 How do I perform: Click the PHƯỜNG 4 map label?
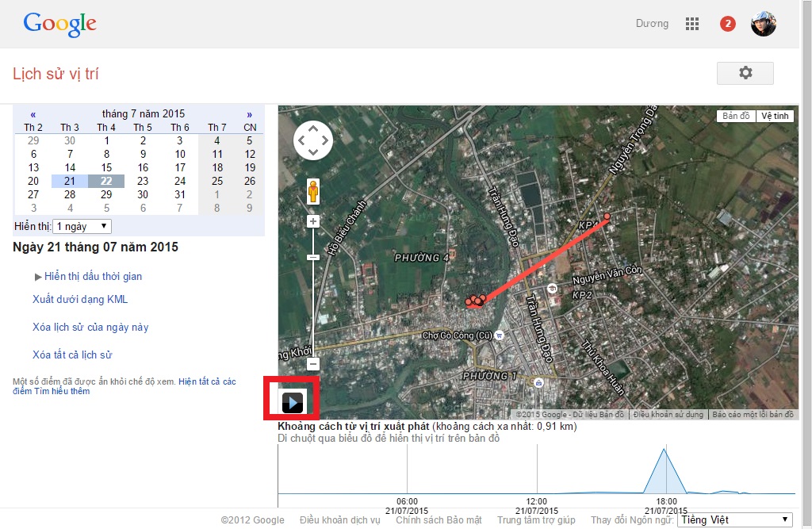(x=422, y=258)
